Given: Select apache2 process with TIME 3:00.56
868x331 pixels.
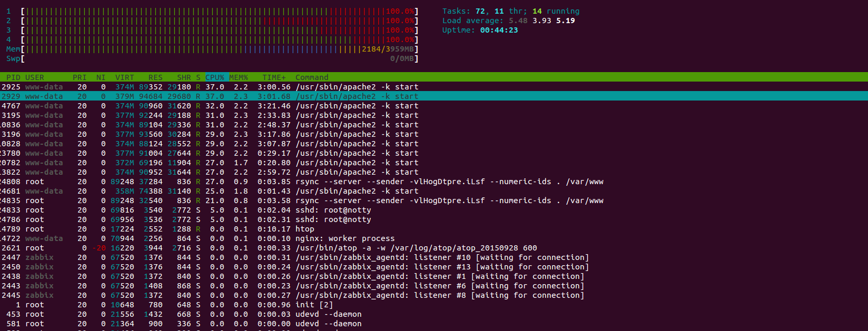Looking at the screenshot, I should tap(434, 87).
